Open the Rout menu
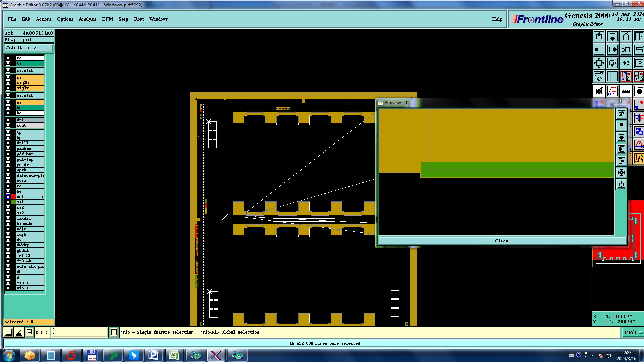 point(139,19)
